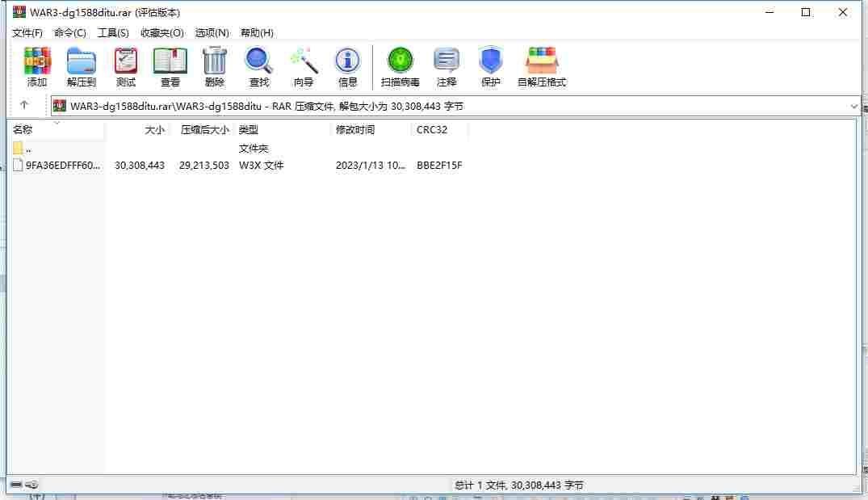Viewport: 868px width, 500px height.
Task: Select the parent folder ".." icon
Action: pyautogui.click(x=18, y=148)
